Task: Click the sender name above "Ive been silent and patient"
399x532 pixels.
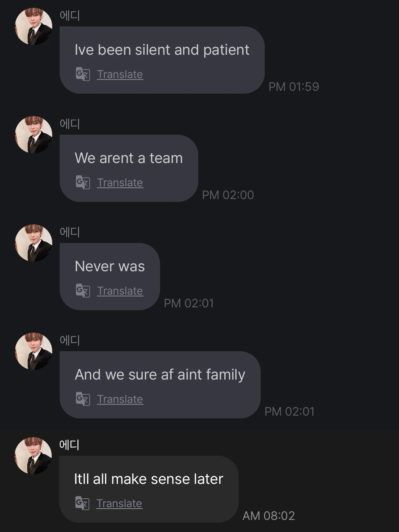Action: click(x=70, y=15)
